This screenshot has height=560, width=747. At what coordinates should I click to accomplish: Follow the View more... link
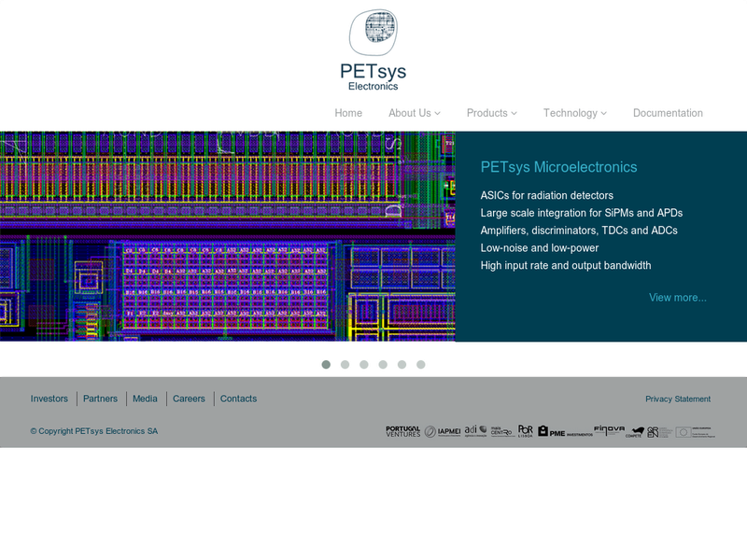pos(678,298)
